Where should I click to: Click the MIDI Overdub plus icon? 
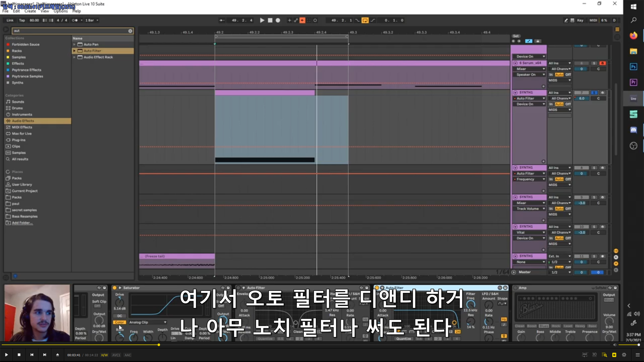[289, 20]
